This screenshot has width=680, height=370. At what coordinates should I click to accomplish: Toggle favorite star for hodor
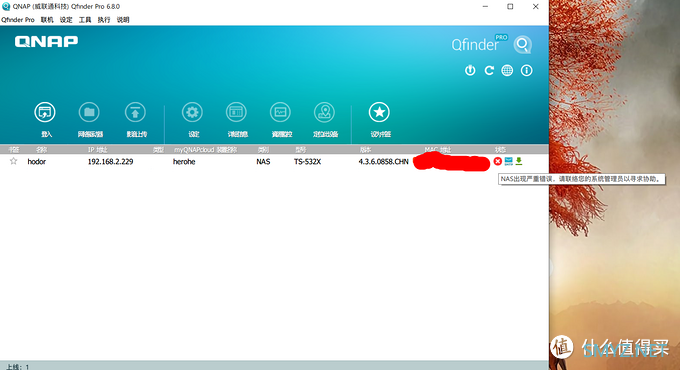click(x=13, y=161)
